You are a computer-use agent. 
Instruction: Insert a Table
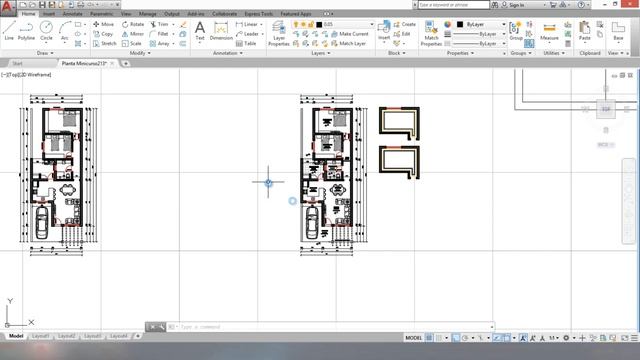(246, 43)
